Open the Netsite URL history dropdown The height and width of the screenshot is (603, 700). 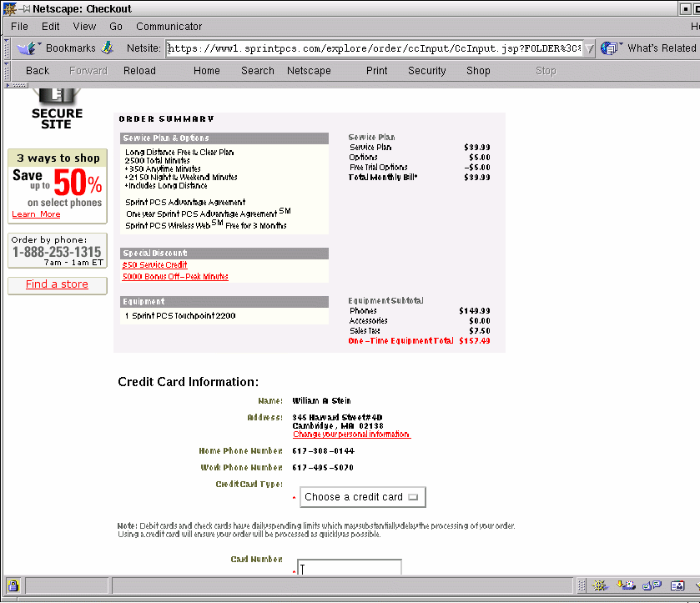pyautogui.click(x=589, y=48)
